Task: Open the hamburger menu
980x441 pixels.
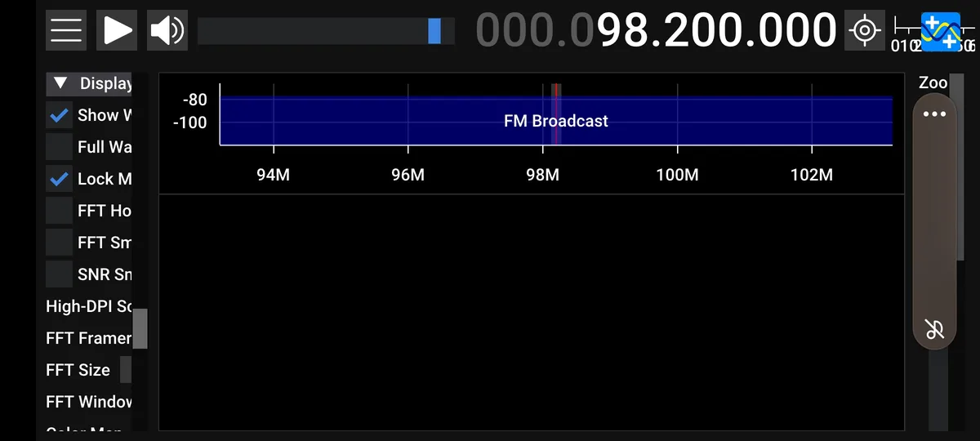Action: (66, 30)
